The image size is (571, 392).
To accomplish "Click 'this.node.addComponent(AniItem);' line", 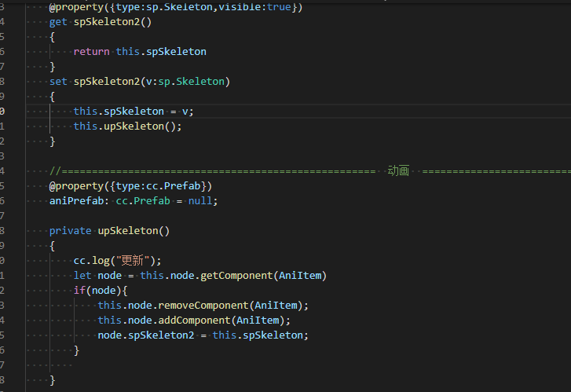I will coord(194,321).
